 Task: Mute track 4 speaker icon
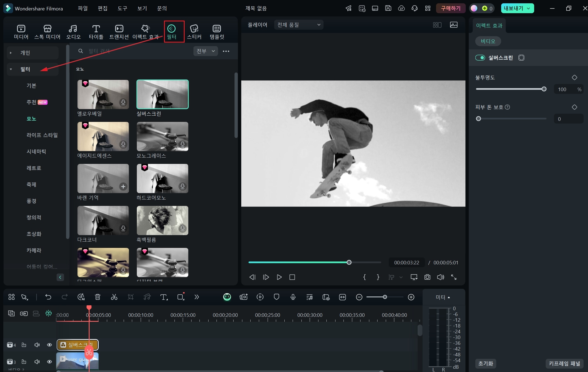[37, 345]
